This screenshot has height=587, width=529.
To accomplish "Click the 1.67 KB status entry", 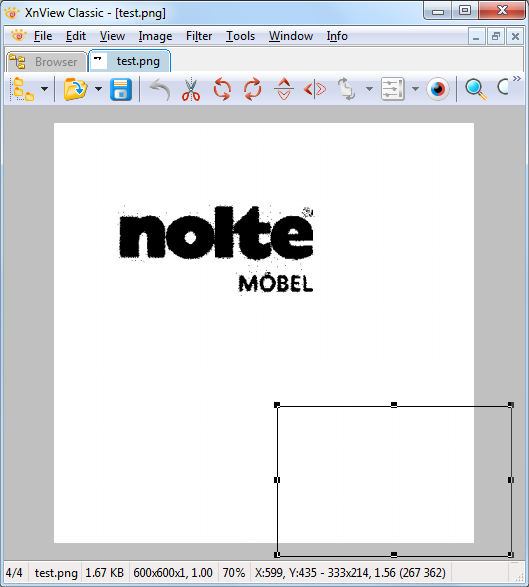I will (104, 573).
